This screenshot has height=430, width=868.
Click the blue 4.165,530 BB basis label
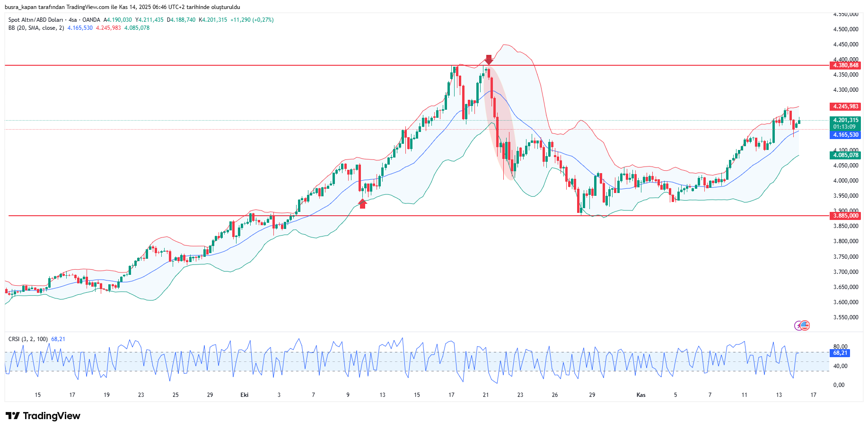(x=845, y=135)
